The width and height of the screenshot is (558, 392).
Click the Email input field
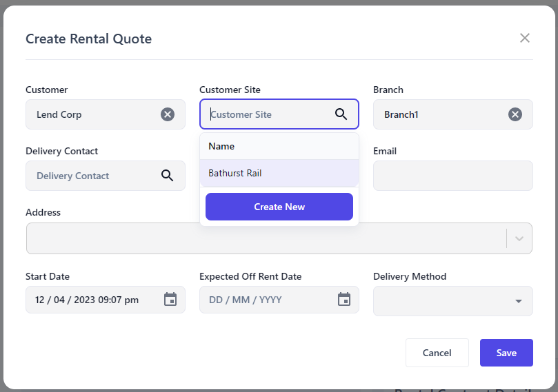(x=452, y=176)
